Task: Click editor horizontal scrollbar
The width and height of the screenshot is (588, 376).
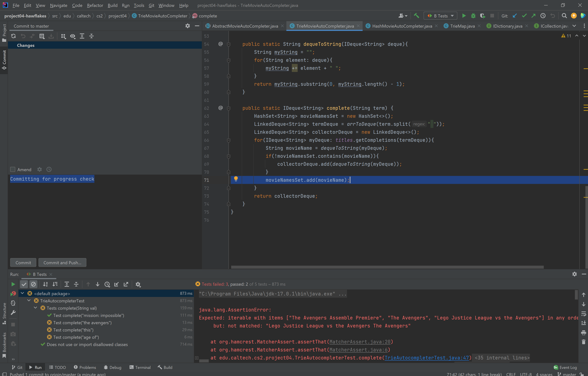Action: coord(387,267)
